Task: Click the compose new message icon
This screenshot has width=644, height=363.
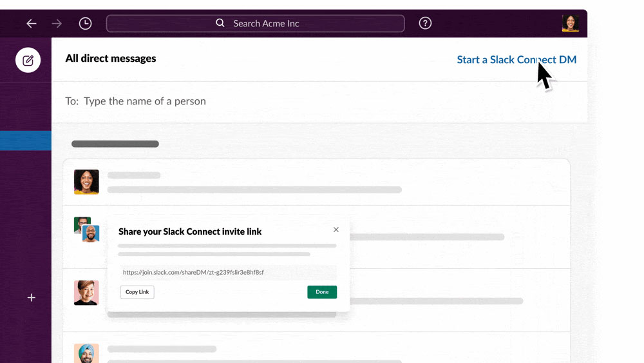Action: coord(28,61)
